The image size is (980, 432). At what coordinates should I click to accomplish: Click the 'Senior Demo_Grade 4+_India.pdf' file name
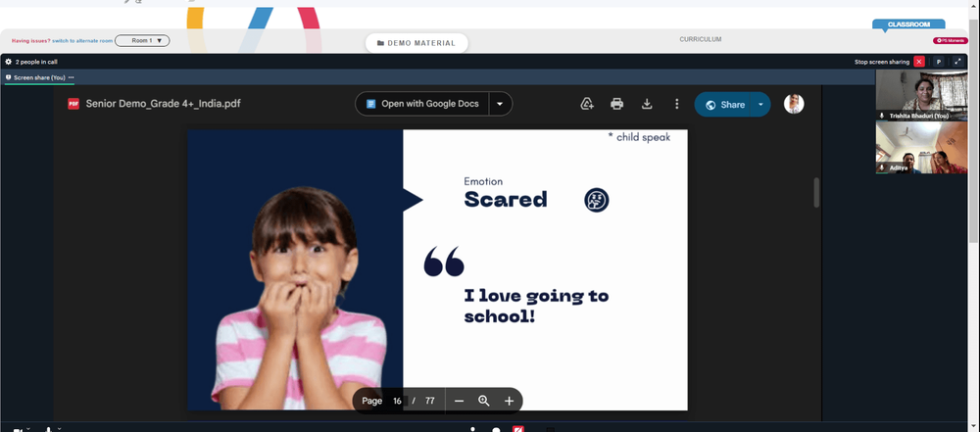point(163,104)
